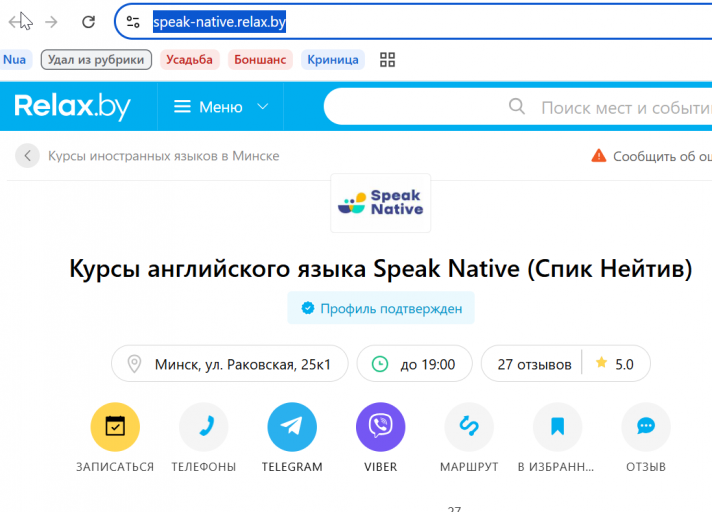This screenshot has width=712, height=512.
Task: Open site settings icon in address bar
Action: [133, 21]
